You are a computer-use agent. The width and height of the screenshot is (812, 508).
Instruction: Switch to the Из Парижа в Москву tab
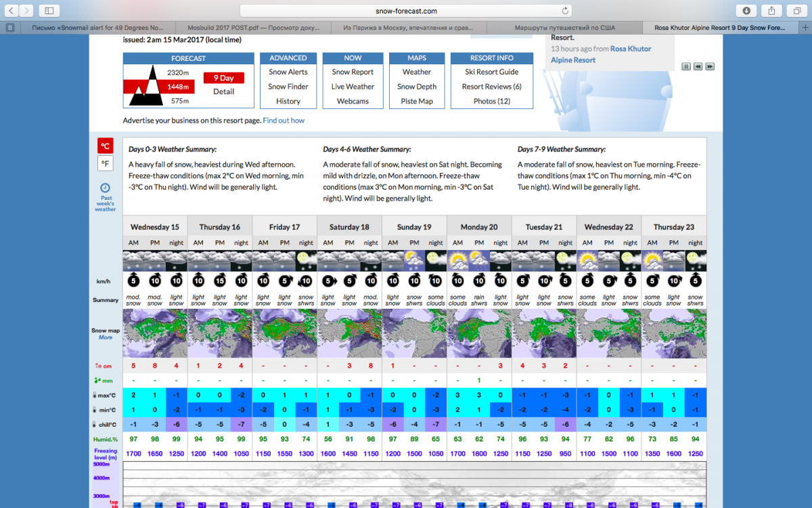(409, 28)
